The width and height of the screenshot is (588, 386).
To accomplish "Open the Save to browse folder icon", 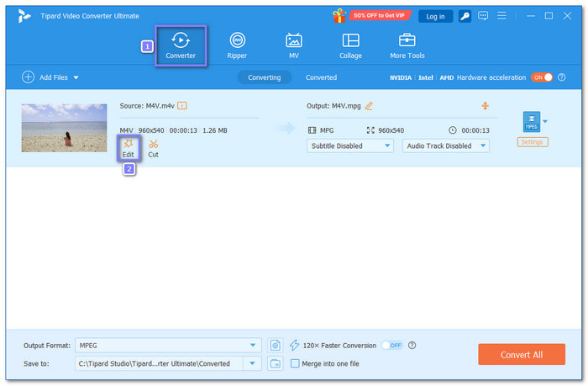I will coord(276,363).
